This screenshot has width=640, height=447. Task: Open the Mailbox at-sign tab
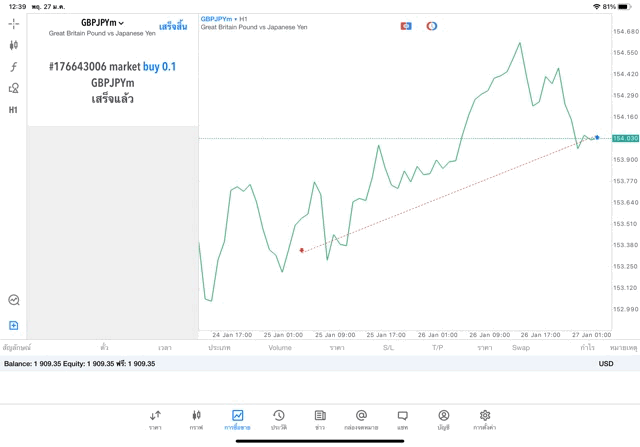click(x=361, y=420)
